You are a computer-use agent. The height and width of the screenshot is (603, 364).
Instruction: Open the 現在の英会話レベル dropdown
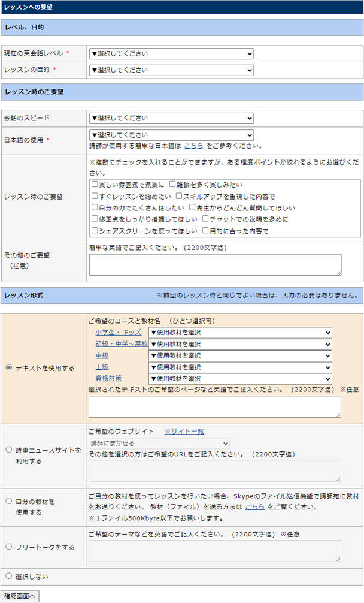(171, 54)
